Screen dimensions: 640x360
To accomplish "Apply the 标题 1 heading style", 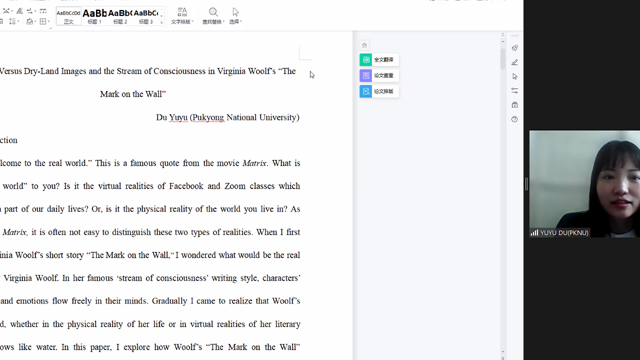I will click(x=95, y=16).
